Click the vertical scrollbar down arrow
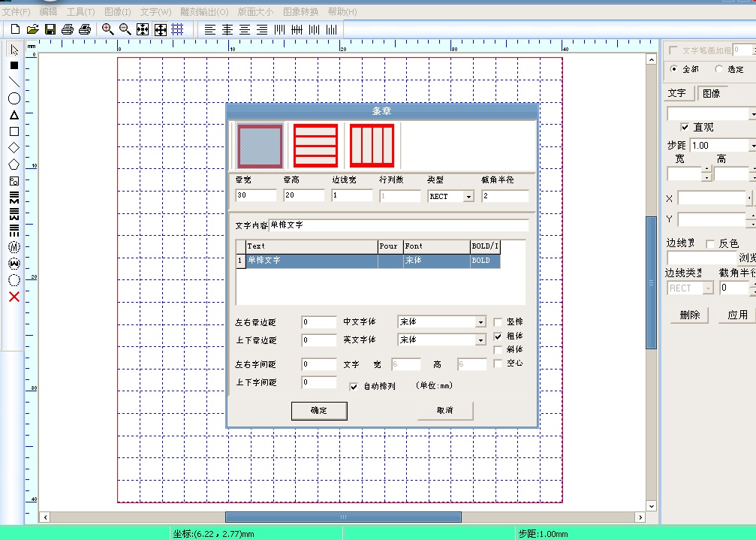This screenshot has height=540, width=756. [x=652, y=506]
